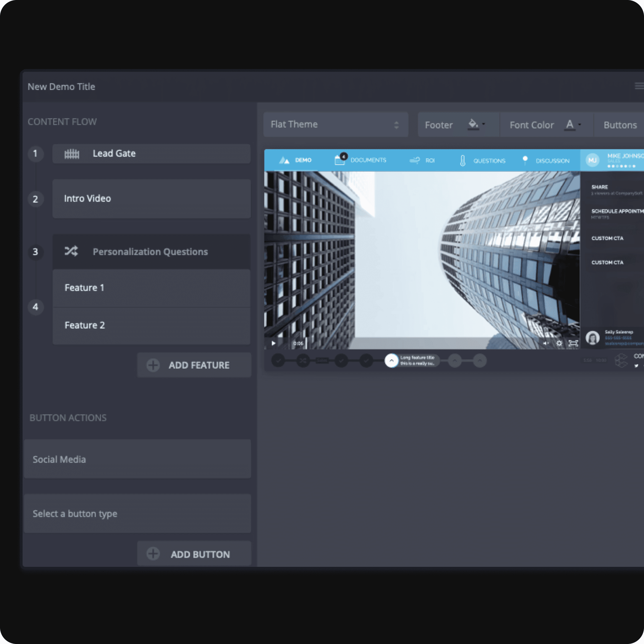Click the Long feature title label

click(x=417, y=360)
